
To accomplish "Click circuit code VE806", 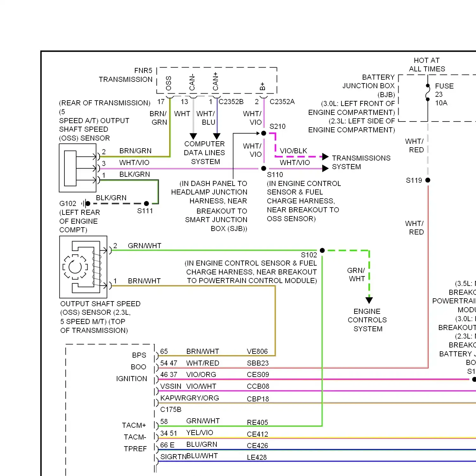I will pyautogui.click(x=257, y=351).
